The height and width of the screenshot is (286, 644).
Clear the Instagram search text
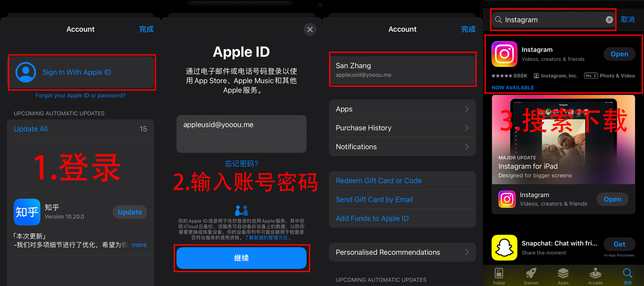point(609,20)
